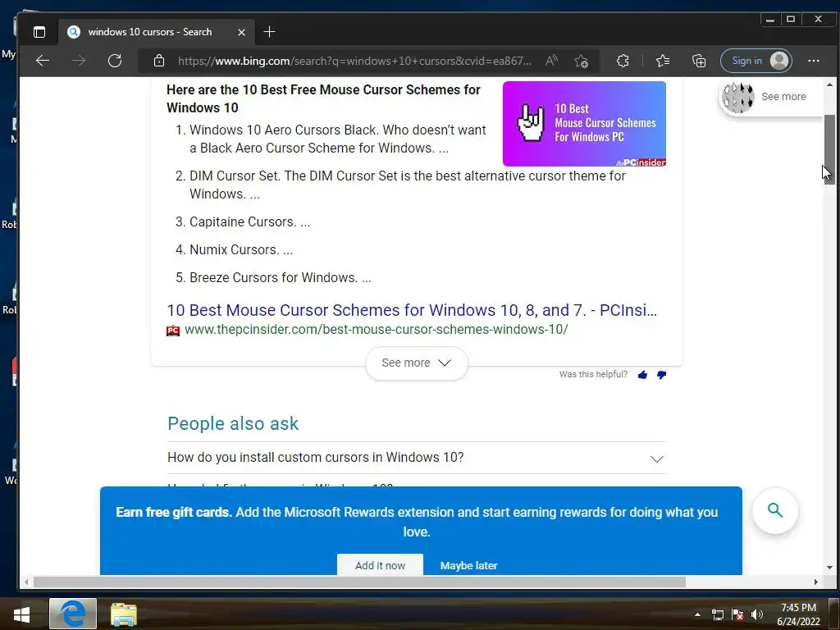Open Edge Settings and more menu
840x630 pixels.
(813, 61)
